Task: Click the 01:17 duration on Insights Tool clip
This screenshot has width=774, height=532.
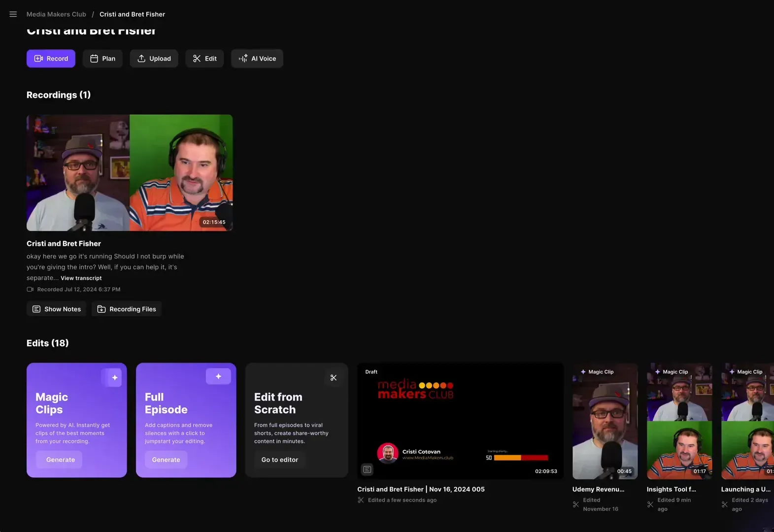Action: pos(700,471)
